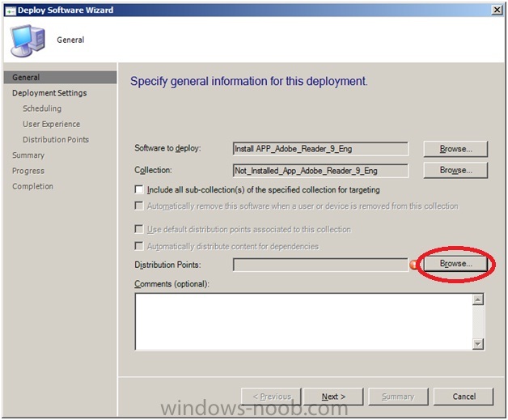The image size is (508, 420).
Task: Click the empty Distribution Points field
Action: (x=320, y=265)
